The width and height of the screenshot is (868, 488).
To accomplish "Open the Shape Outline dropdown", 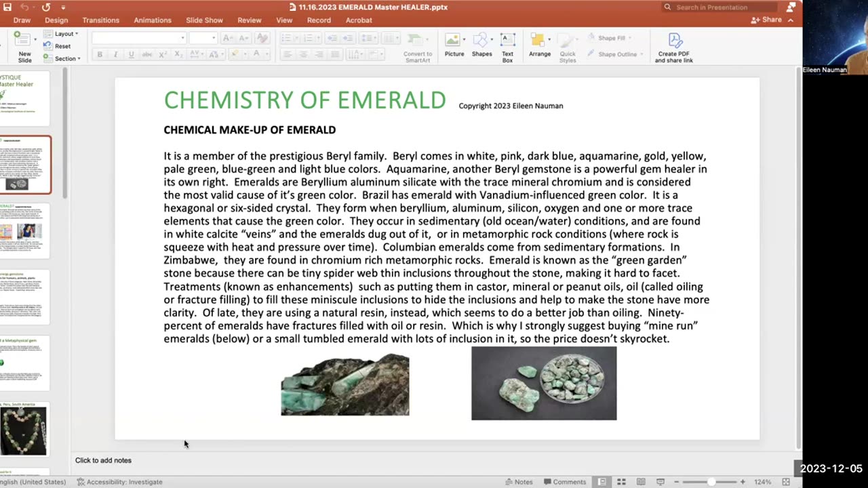I will 614,54.
